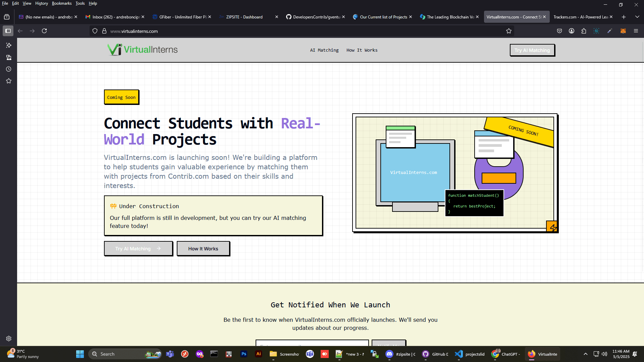
Task: Open the hamburger application menu
Action: pyautogui.click(x=636, y=31)
